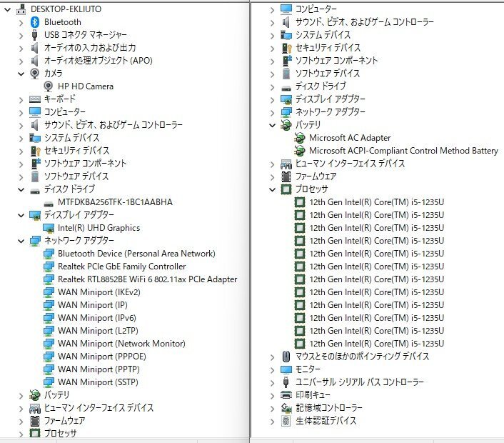Click the Microsoft AC Adapter battery icon
504x443 pixels.
(x=299, y=138)
